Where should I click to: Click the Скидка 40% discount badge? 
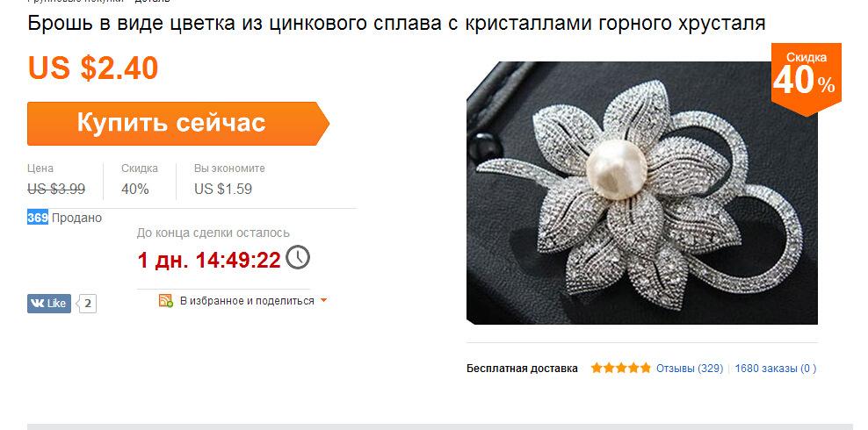tap(806, 79)
